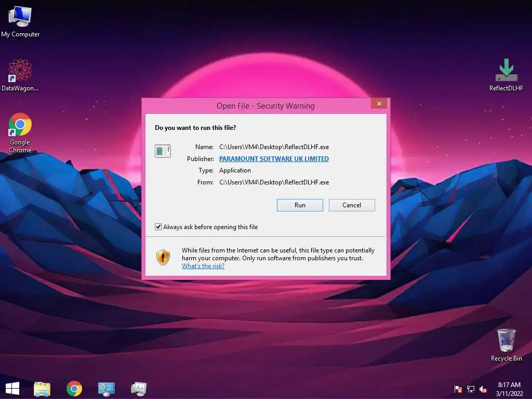532x399 pixels.
Task: Uncheck Always ask before opening this file
Action: click(x=158, y=227)
